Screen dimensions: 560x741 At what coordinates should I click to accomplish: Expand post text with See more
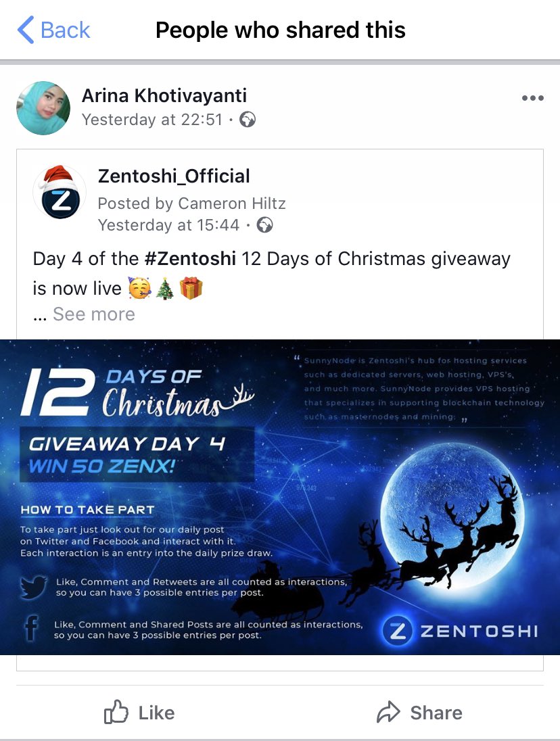pyautogui.click(x=93, y=314)
